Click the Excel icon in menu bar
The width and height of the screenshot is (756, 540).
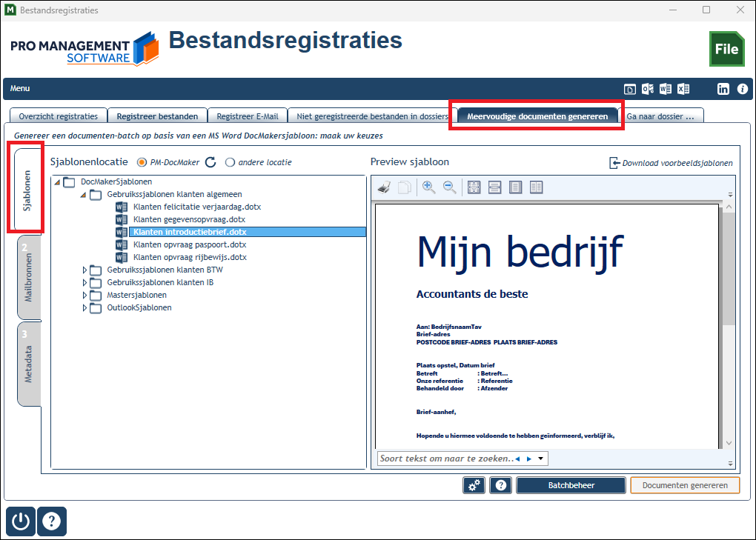coord(683,89)
